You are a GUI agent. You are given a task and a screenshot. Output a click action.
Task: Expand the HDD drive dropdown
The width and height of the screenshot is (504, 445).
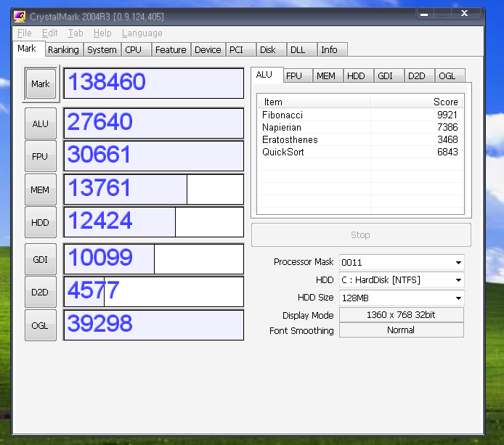click(459, 280)
